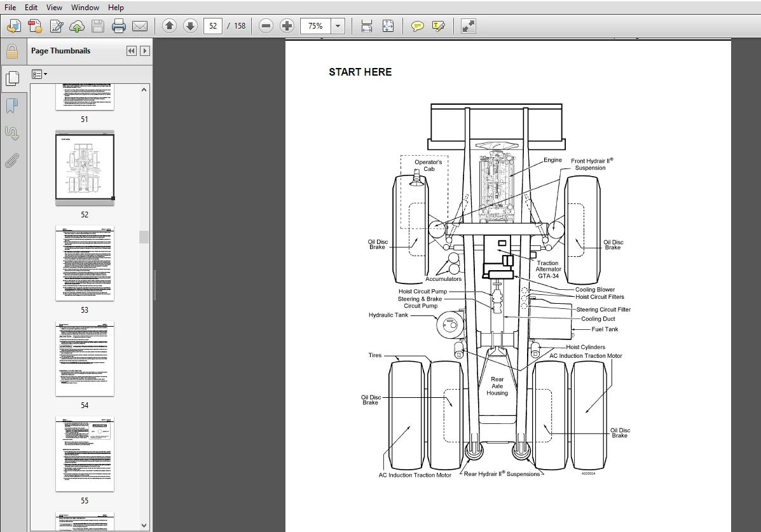
Task: Click the zoom percentage field showing 75%
Action: 315,25
